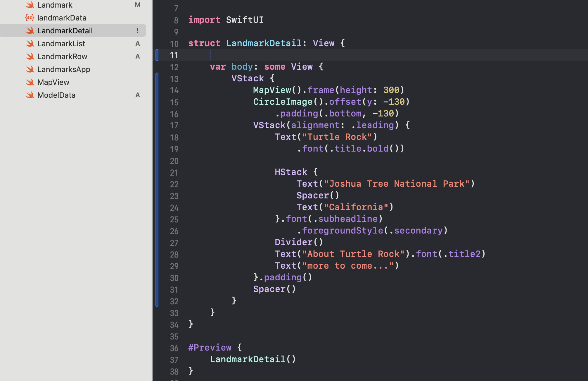Image resolution: width=588 pixels, height=381 pixels.
Task: Click the Swift icon beside LandmarkRow
Action: pos(30,56)
